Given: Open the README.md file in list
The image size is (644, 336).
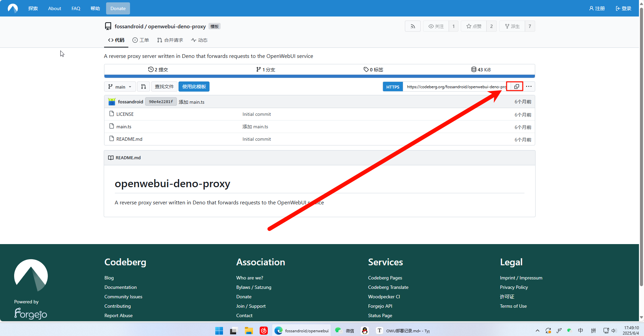Looking at the screenshot, I should point(129,139).
